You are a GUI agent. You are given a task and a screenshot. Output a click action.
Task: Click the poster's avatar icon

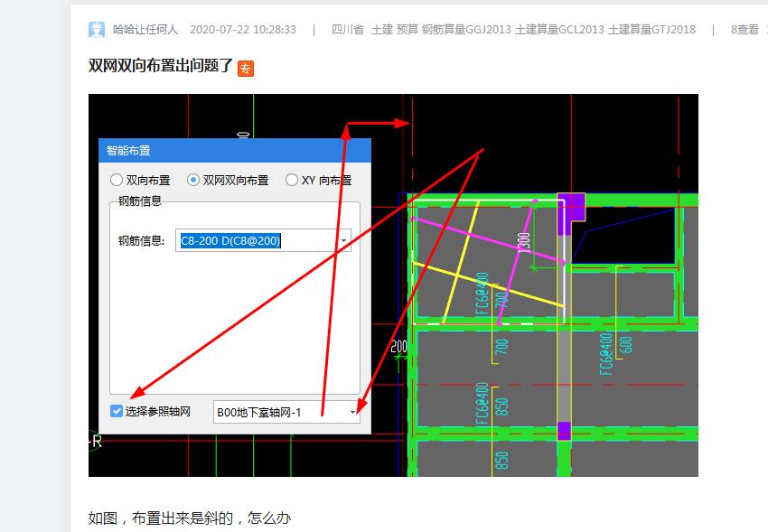(x=97, y=30)
